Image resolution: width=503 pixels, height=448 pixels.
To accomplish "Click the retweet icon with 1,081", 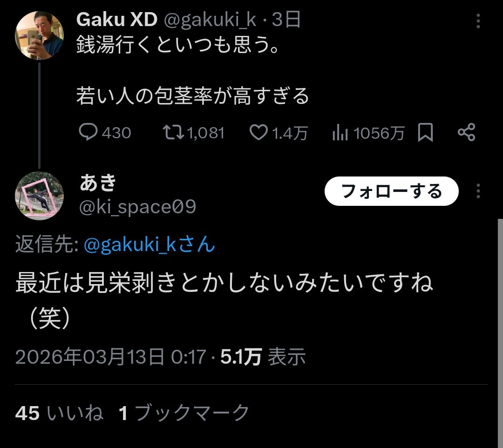I will click(173, 132).
